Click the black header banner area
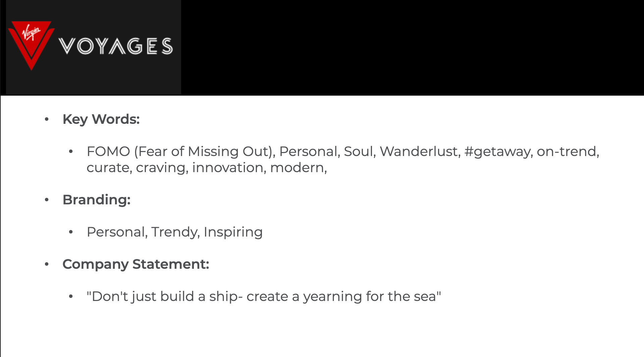 click(413, 47)
